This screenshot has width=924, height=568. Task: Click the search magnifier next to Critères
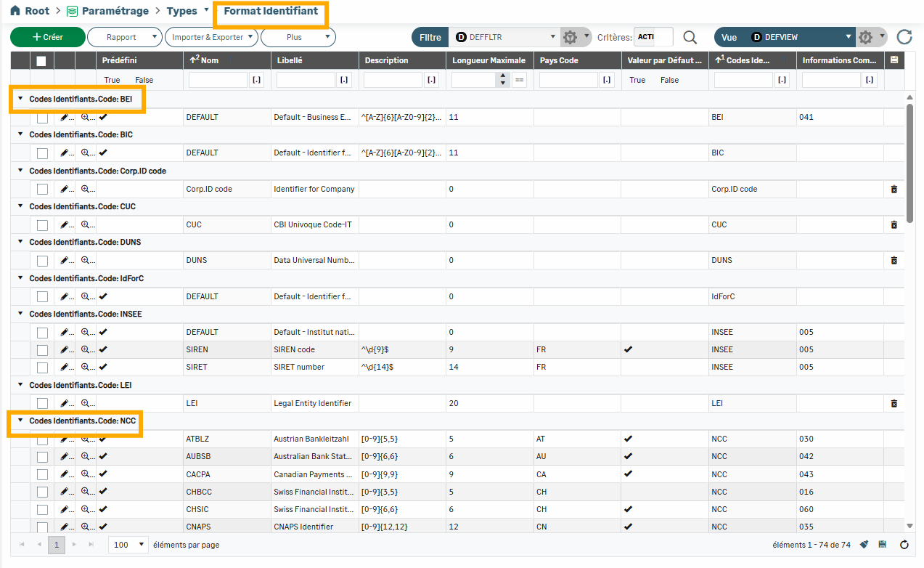690,37
